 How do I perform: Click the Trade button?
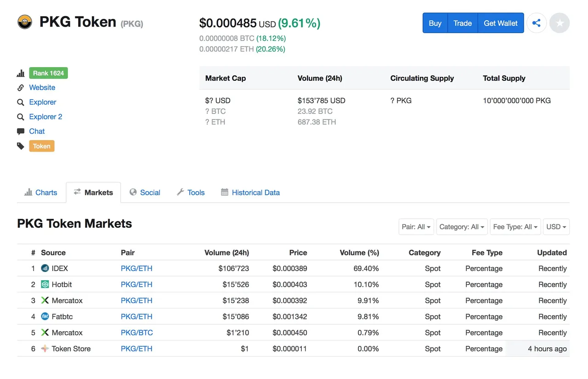(x=463, y=23)
